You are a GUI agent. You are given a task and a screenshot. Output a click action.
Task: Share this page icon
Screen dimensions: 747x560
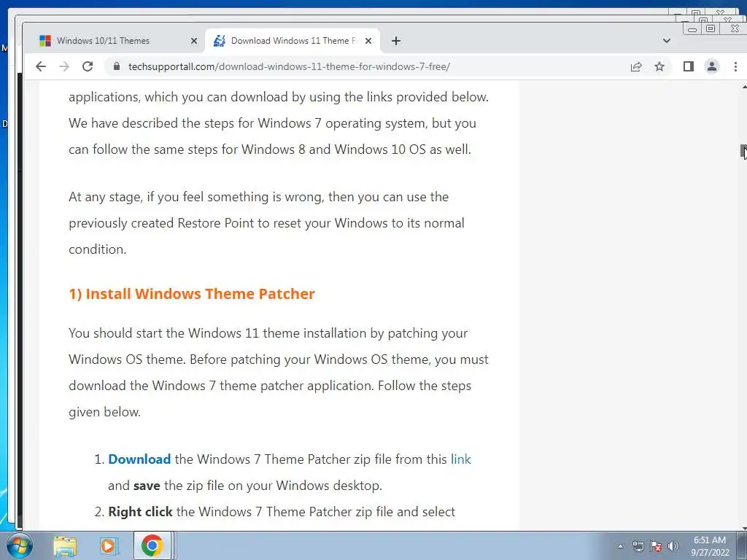coord(636,66)
